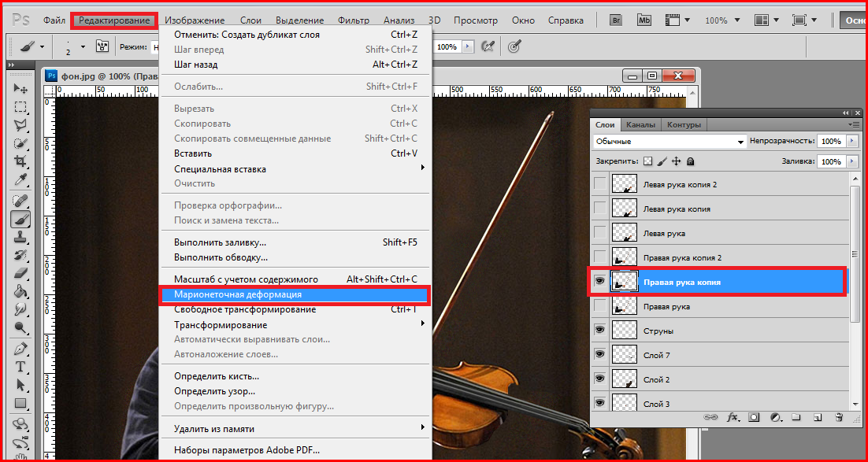This screenshot has width=868, height=462.
Task: Select the Clone Stamp tool
Action: pos(20,237)
